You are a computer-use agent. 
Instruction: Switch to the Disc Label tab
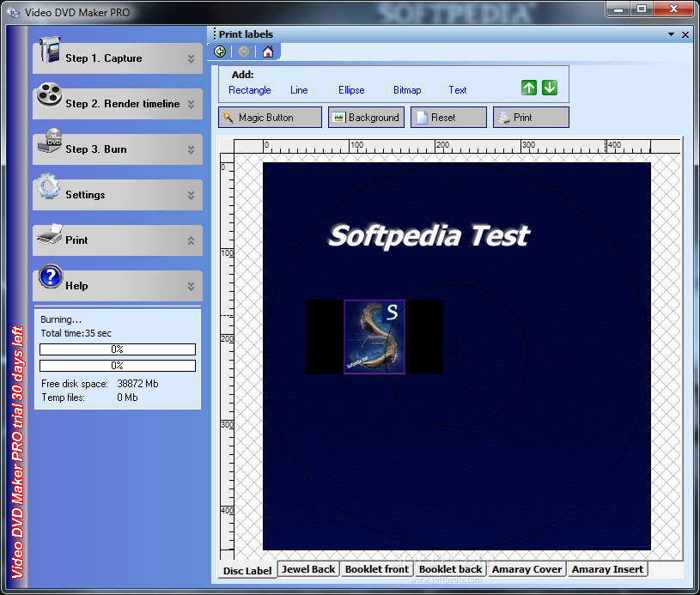tap(247, 570)
